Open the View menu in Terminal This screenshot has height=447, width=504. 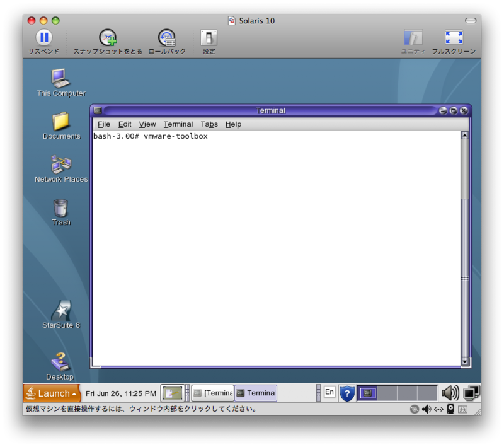(x=147, y=124)
